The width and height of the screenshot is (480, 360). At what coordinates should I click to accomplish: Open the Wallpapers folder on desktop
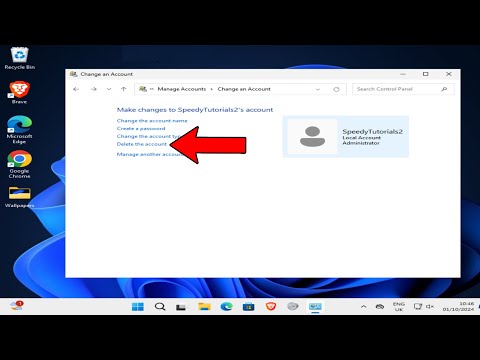point(19,197)
